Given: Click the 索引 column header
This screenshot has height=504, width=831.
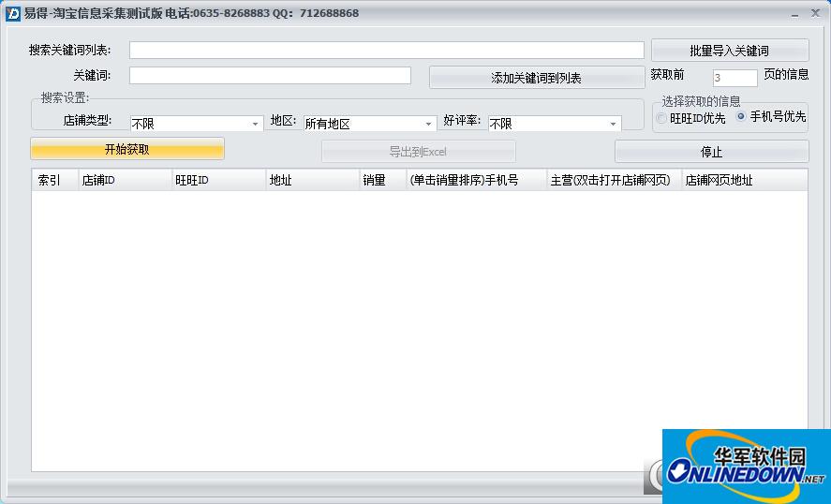Looking at the screenshot, I should click(55, 180).
